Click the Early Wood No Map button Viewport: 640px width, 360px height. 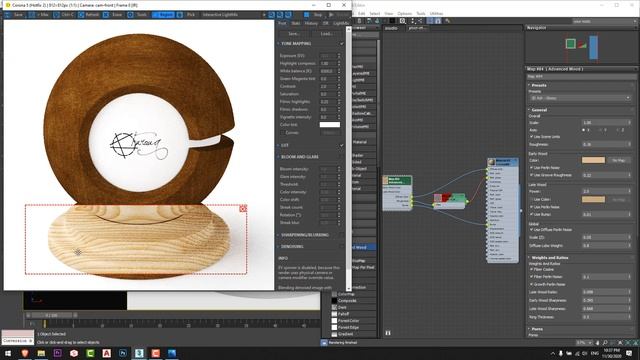(619, 160)
